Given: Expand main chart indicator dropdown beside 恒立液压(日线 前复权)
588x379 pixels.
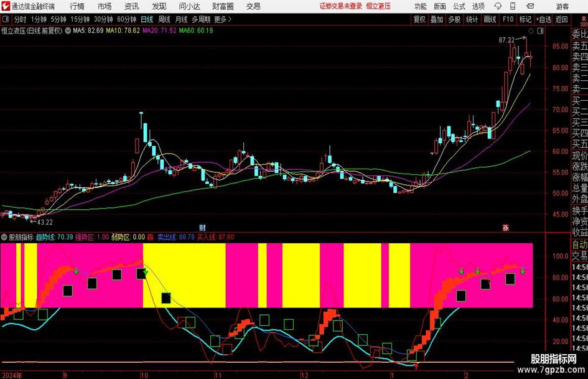Looking at the screenshot, I should coord(68,30).
